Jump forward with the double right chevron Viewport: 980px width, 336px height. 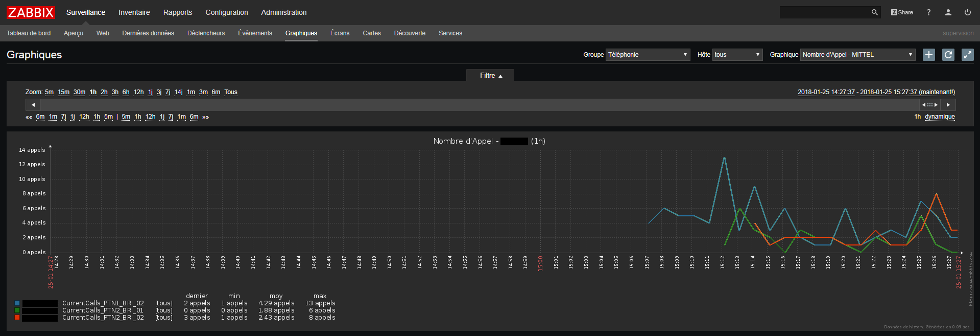[x=205, y=117]
